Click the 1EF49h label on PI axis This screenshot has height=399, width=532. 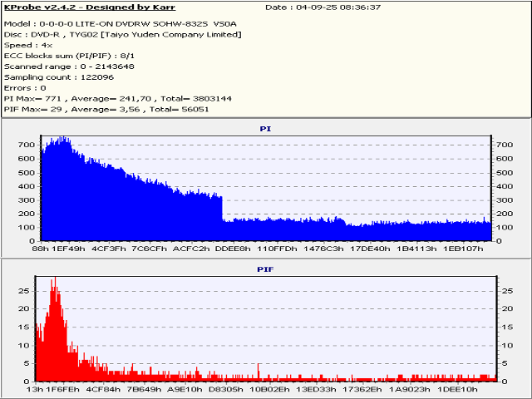click(68, 249)
